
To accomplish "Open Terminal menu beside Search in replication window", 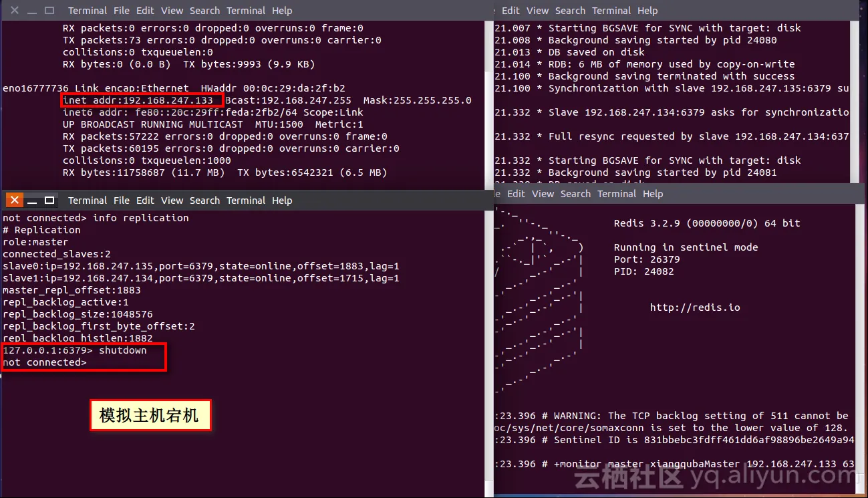I will click(x=246, y=201).
